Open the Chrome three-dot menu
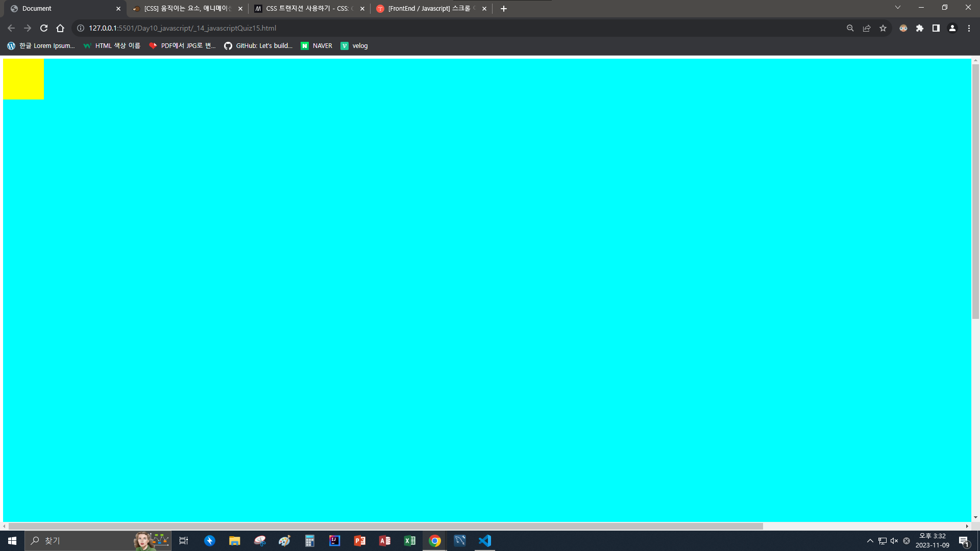Image resolution: width=980 pixels, height=551 pixels. point(969,28)
